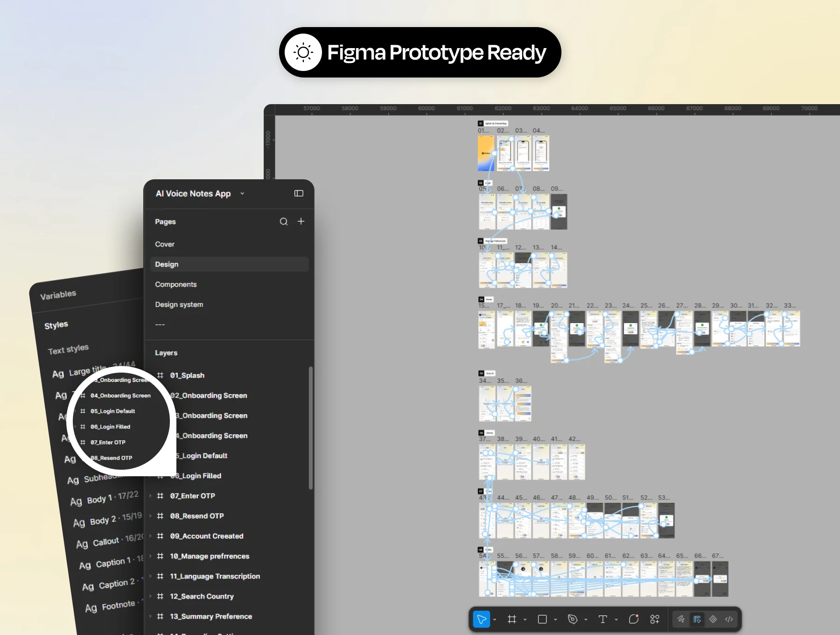This screenshot has width=840, height=635.
Task: Click 06_Login Filled in magnified circle
Action: [110, 427]
